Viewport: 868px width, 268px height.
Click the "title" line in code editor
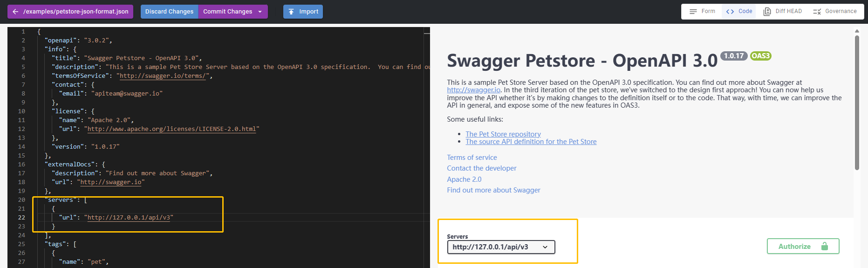127,58
